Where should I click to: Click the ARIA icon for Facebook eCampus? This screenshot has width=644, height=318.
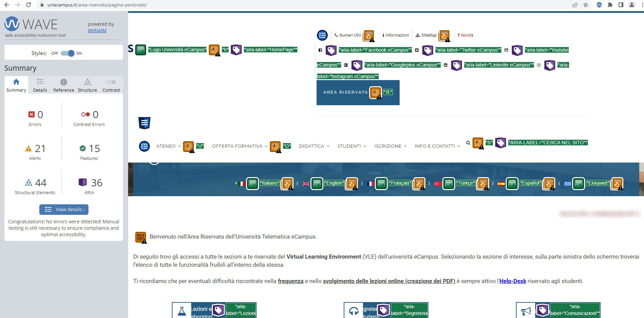tap(331, 50)
